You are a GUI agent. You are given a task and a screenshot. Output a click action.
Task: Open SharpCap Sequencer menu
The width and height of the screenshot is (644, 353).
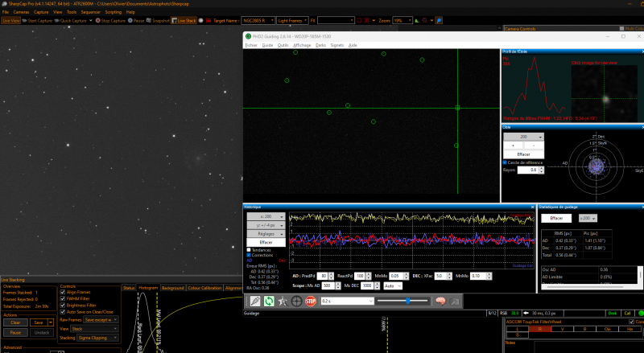point(91,12)
